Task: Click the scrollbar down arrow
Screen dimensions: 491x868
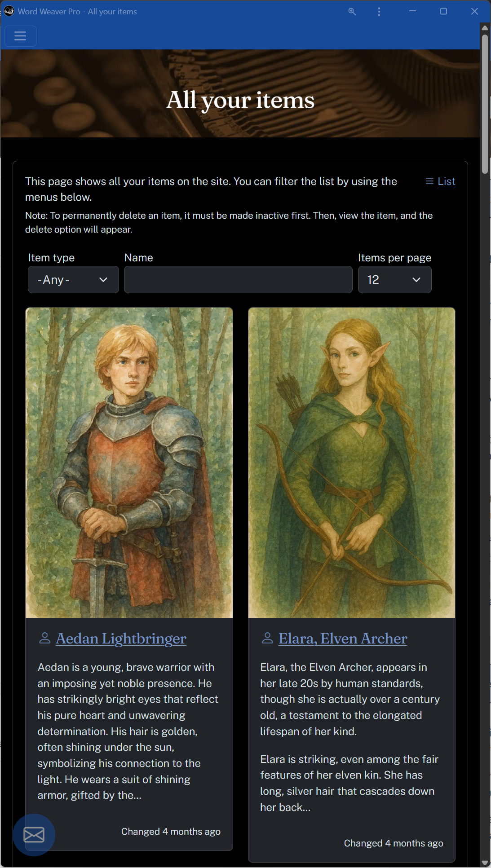Action: click(485, 863)
